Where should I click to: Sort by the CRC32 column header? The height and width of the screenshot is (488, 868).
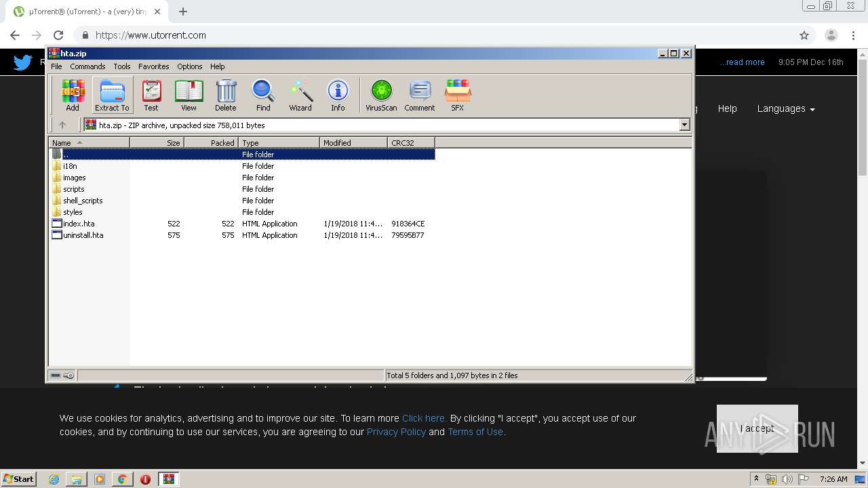411,143
